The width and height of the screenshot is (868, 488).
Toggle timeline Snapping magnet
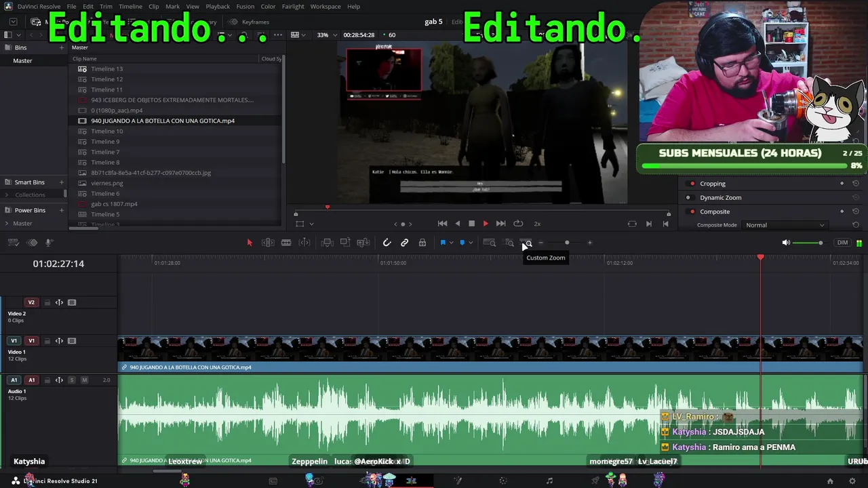point(387,243)
